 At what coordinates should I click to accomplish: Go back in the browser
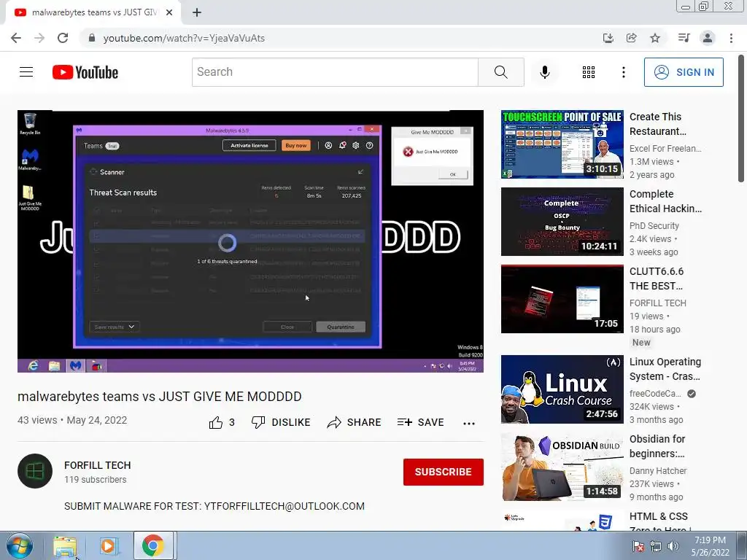[16, 38]
